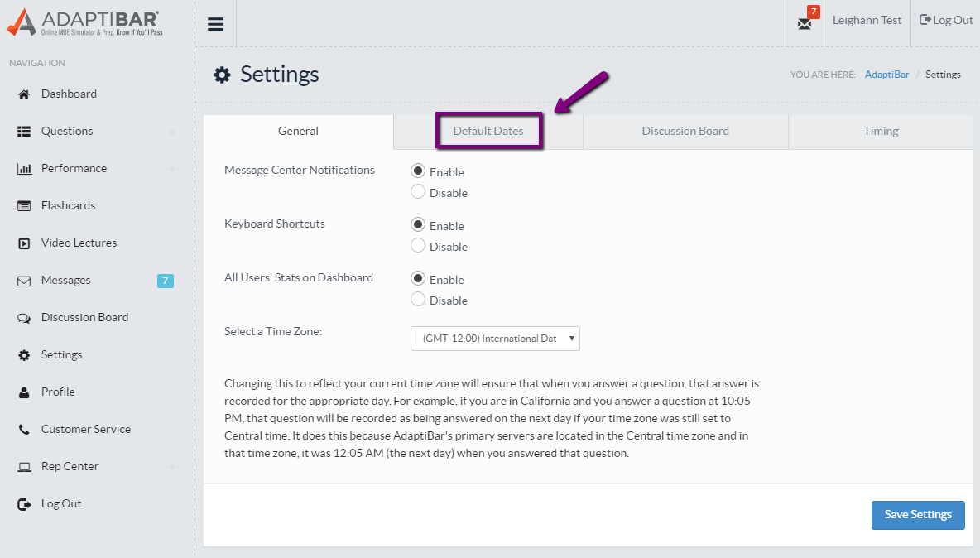The height and width of the screenshot is (558, 980).
Task: Open the envelope message notifications icon
Action: (x=804, y=23)
